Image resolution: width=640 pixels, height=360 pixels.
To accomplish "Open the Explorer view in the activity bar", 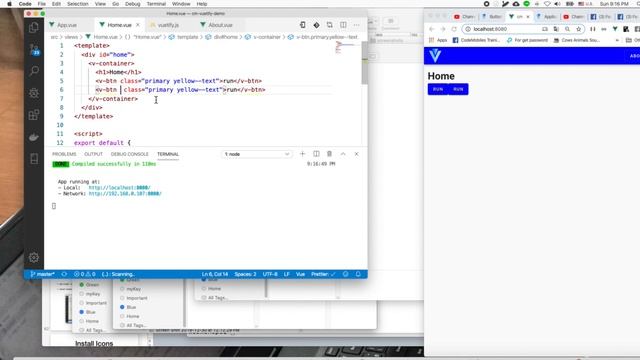I will pyautogui.click(x=34, y=27).
